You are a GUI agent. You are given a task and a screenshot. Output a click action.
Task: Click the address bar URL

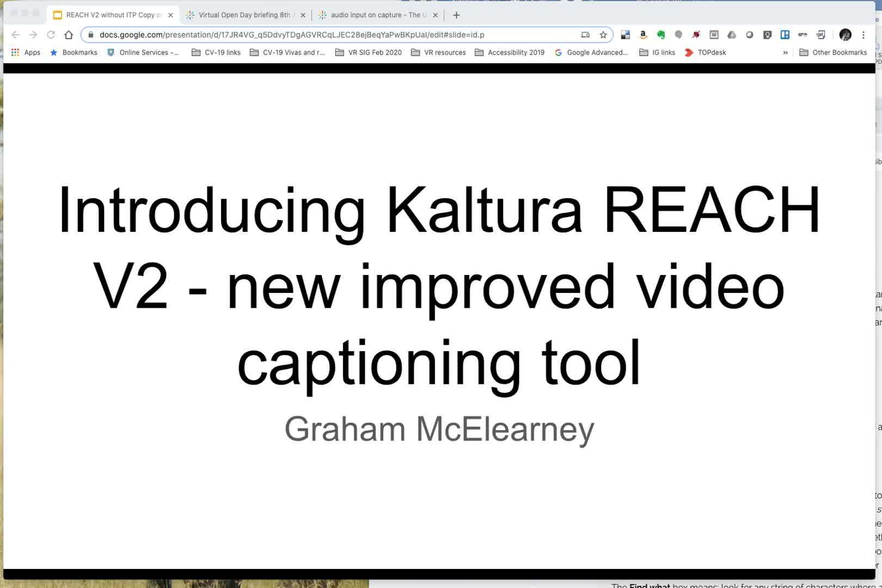(292, 35)
